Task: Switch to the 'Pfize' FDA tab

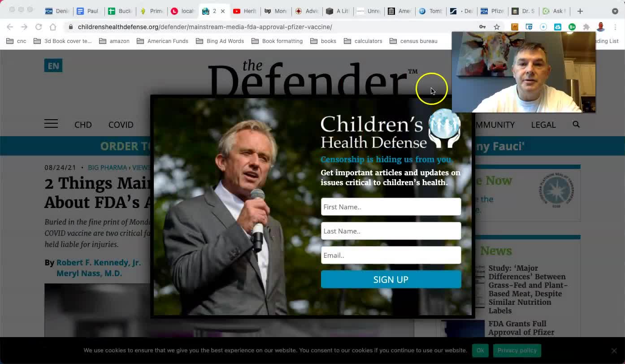Action: point(493,11)
